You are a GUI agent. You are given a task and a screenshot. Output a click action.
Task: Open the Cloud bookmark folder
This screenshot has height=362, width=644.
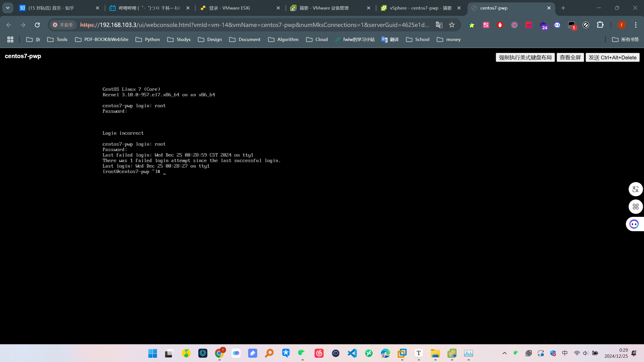point(317,39)
